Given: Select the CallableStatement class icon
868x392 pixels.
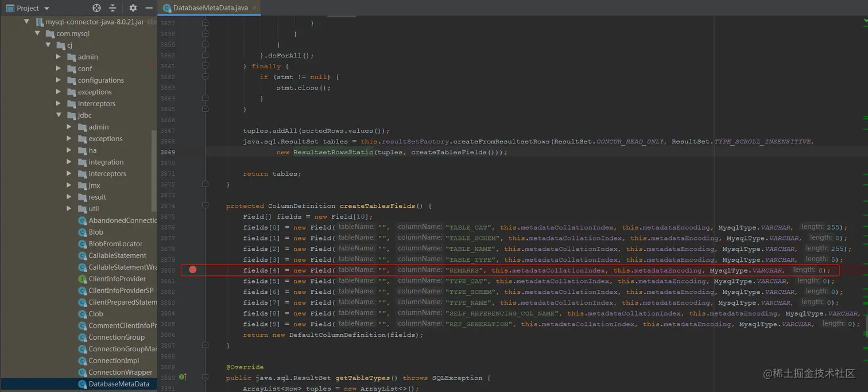Looking at the screenshot, I should (82, 255).
